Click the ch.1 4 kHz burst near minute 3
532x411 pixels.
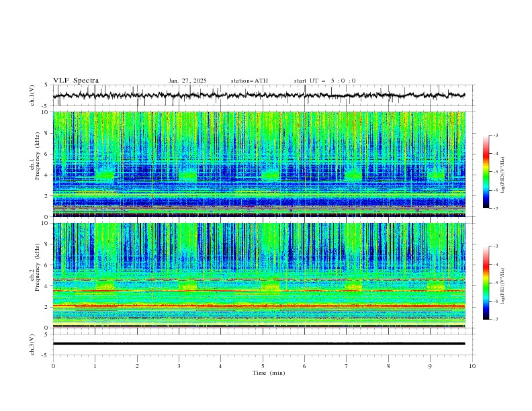[187, 175]
